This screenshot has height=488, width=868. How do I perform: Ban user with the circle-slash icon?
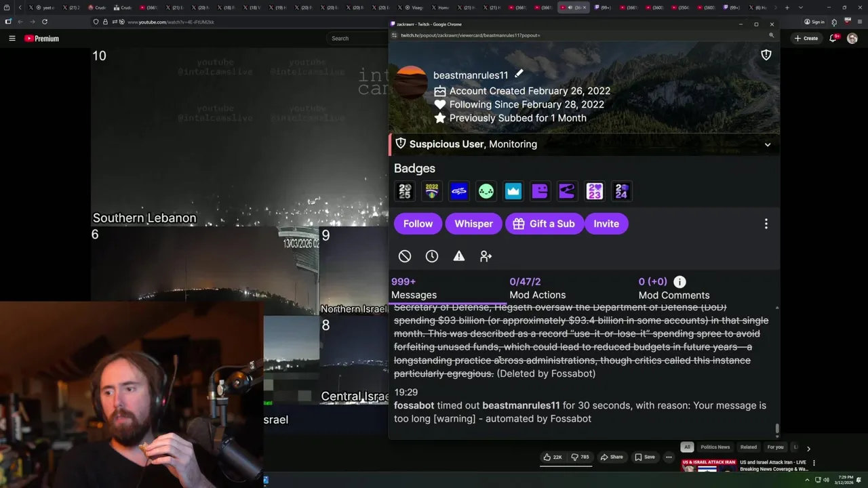point(405,256)
